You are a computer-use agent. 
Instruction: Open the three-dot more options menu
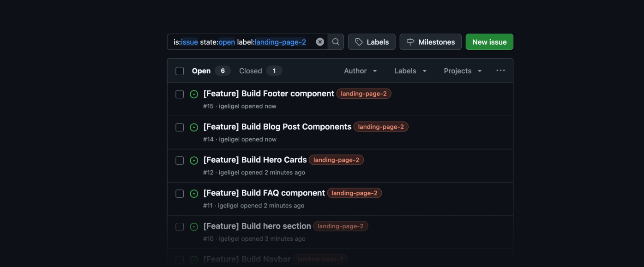pos(500,71)
